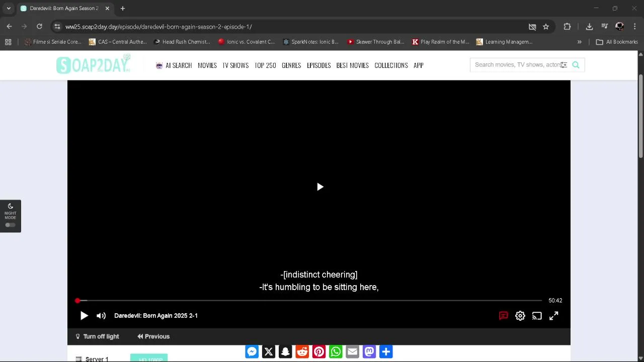Open Chrome profile avatar
Screen dimensions: 644x362
[620, 27]
